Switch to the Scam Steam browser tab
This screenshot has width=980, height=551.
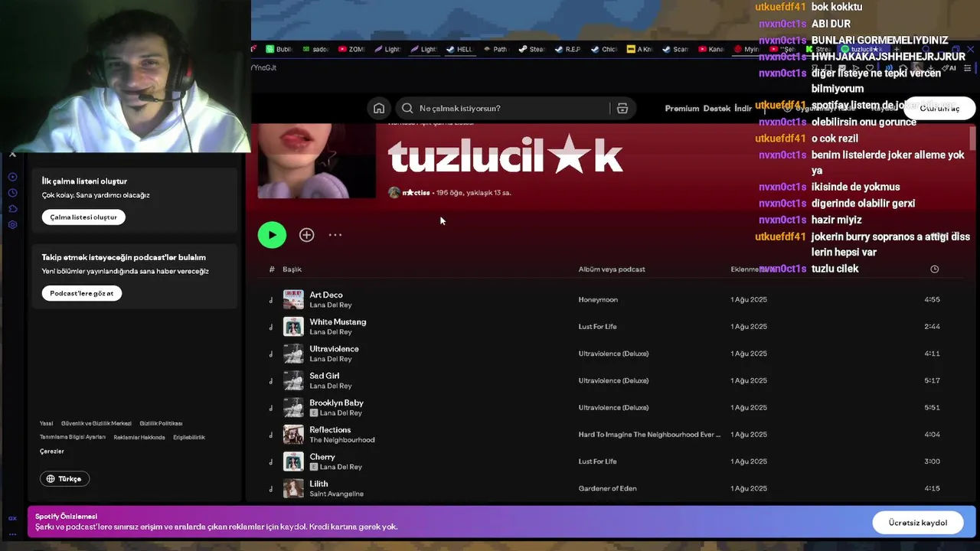[x=675, y=49]
